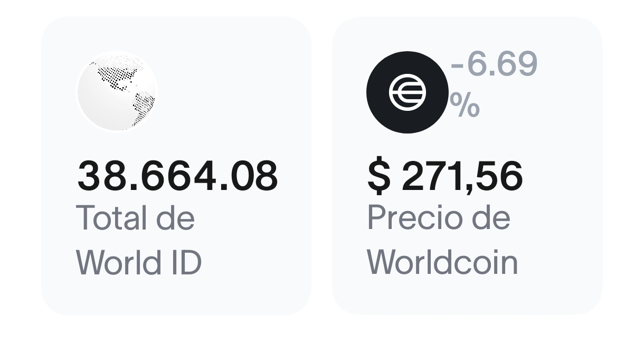The height and width of the screenshot is (362, 644).
Task: Click the 38.664.08 total number
Action: pos(177,176)
